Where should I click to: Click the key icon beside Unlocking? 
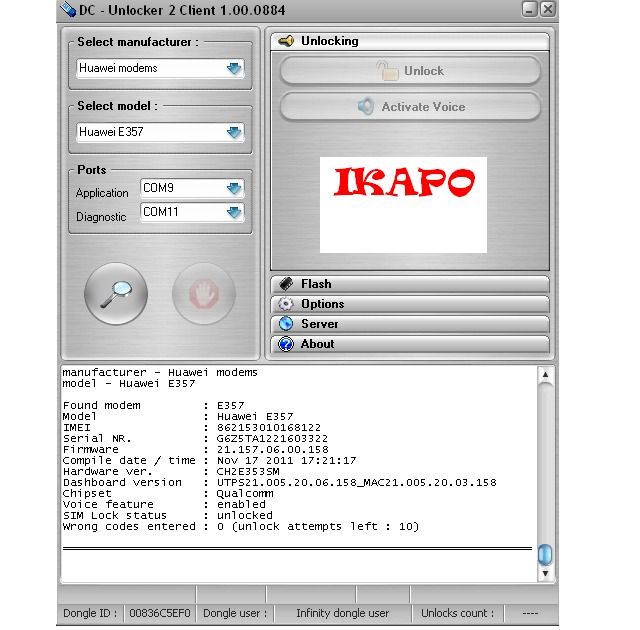(x=286, y=41)
